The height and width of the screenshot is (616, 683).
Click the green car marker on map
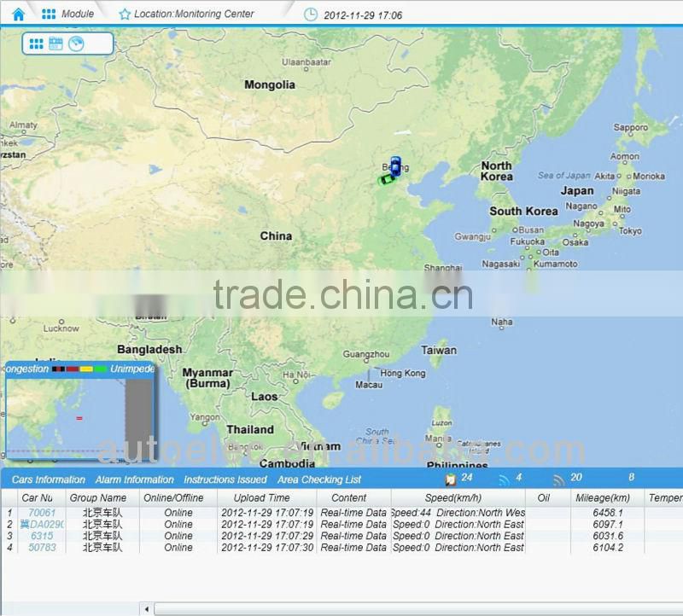(x=387, y=179)
